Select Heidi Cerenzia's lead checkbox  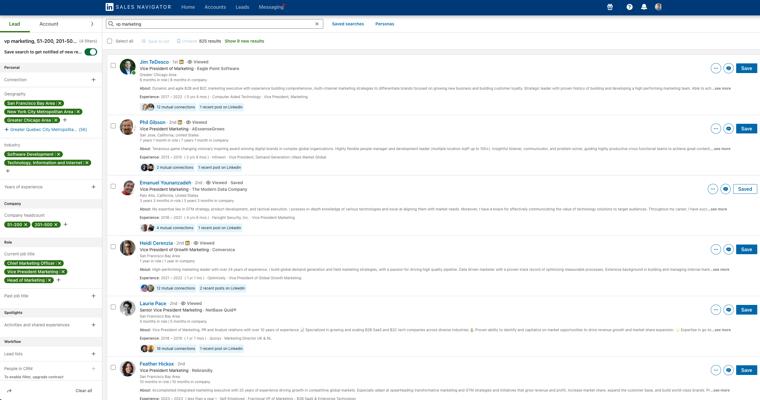pyautogui.click(x=113, y=246)
